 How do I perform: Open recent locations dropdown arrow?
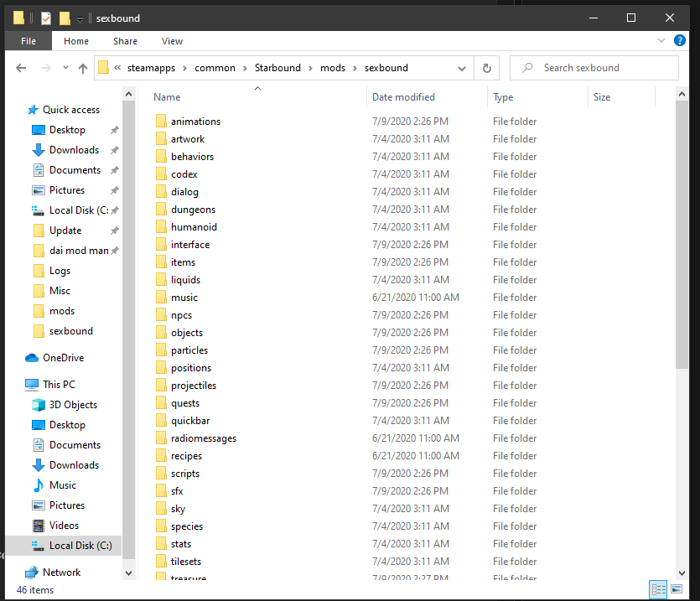(65, 68)
